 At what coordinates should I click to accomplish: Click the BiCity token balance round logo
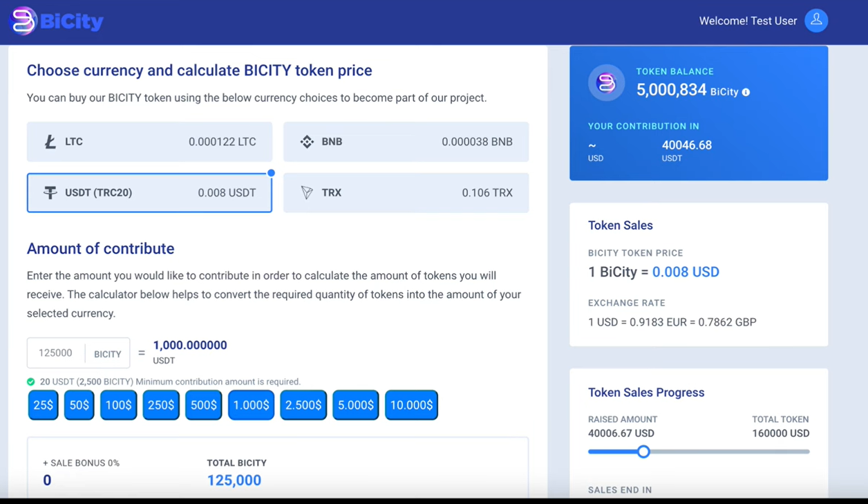pos(606,83)
